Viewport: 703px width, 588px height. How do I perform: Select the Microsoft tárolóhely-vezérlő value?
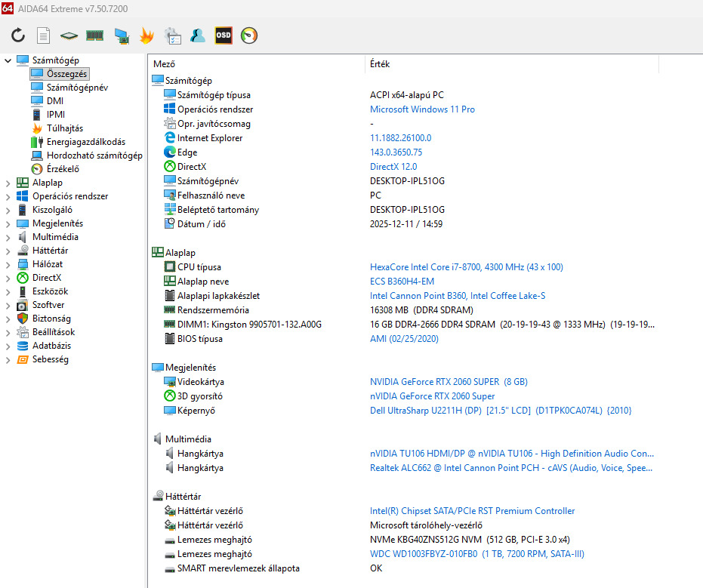click(x=425, y=525)
